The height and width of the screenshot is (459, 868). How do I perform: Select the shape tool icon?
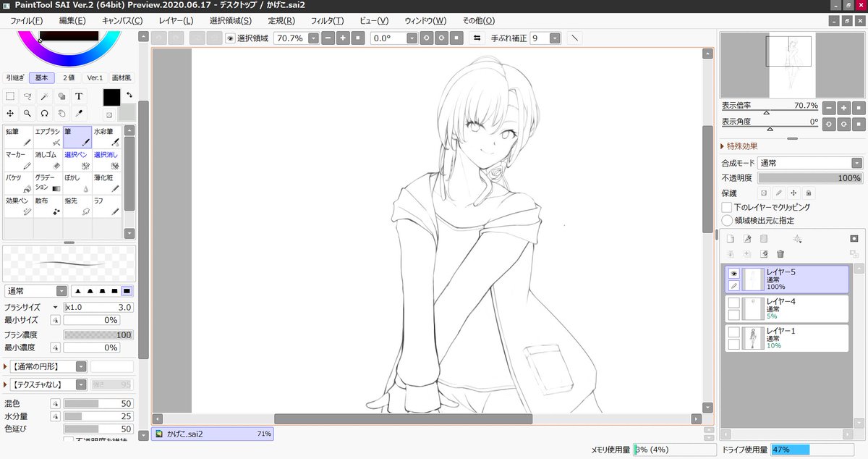click(x=62, y=96)
